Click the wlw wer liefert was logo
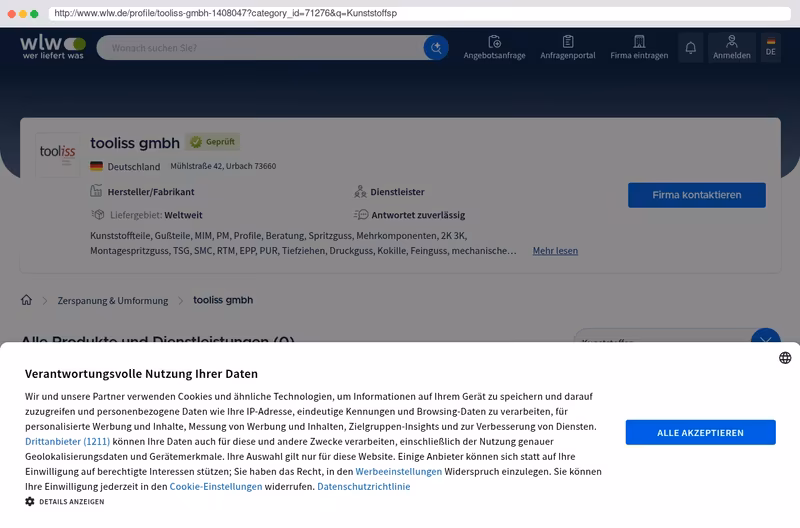 tap(53, 47)
